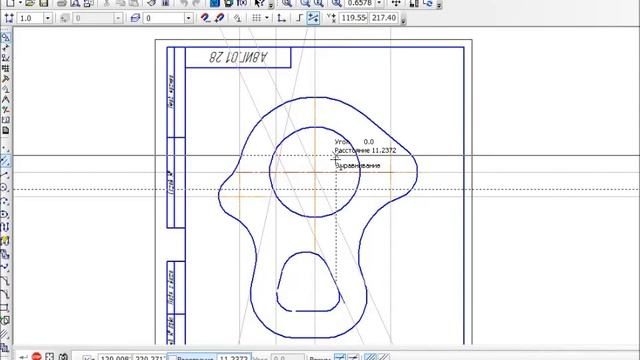Switch to the Dimensions panel in left sidebar

click(5, 48)
